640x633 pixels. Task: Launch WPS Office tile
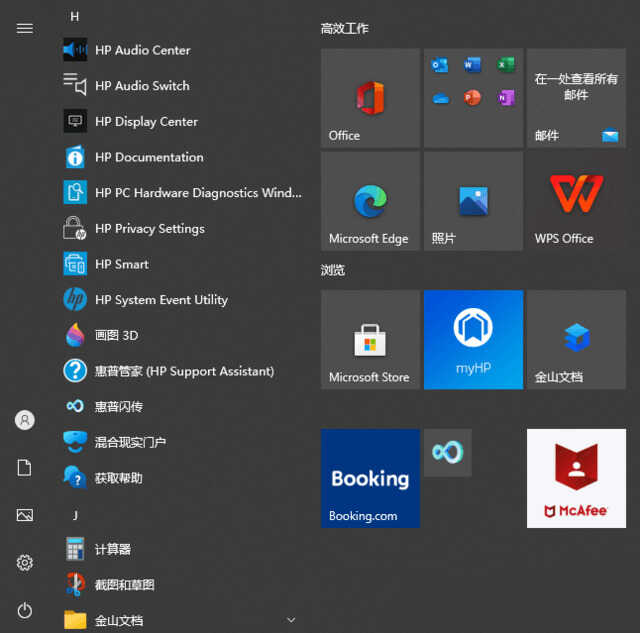(576, 201)
